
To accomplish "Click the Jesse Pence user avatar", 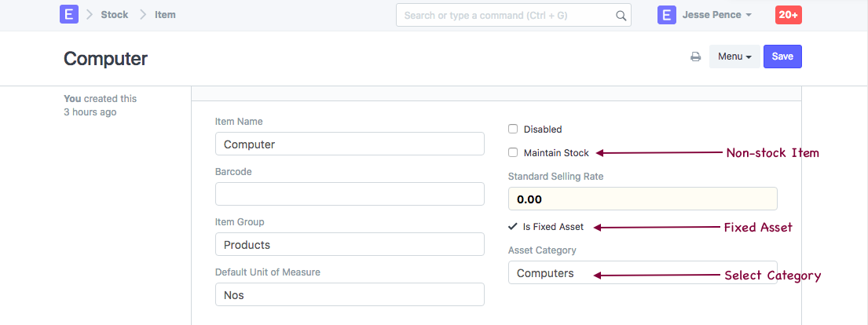I will point(667,15).
